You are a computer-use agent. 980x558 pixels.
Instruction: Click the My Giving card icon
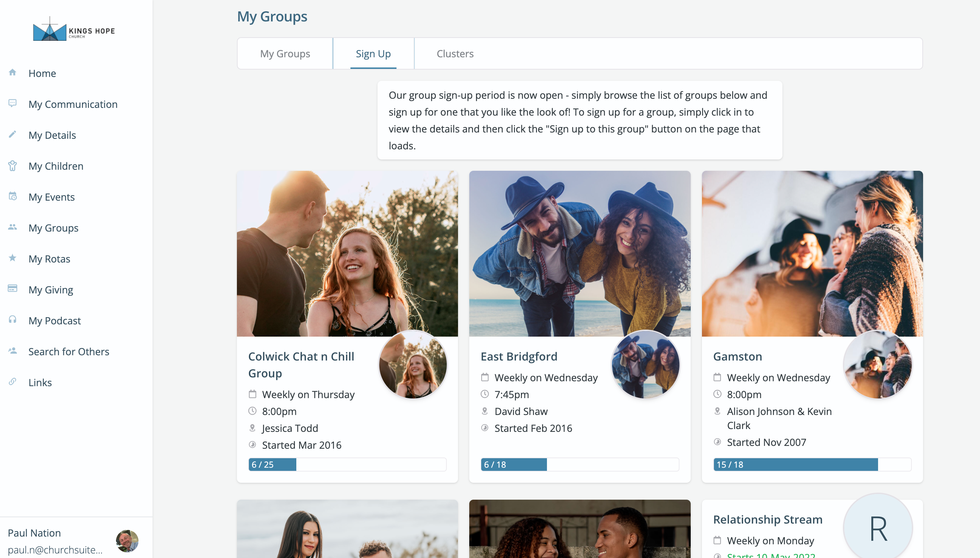13,288
